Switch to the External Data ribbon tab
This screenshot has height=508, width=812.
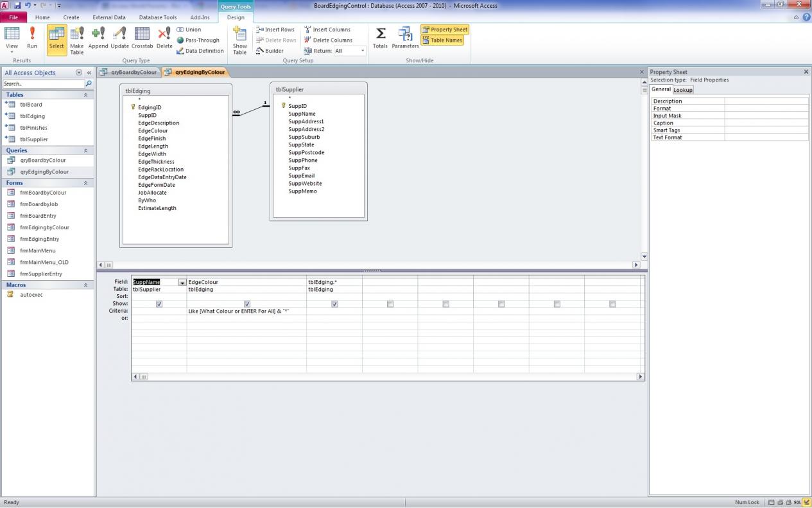point(109,17)
